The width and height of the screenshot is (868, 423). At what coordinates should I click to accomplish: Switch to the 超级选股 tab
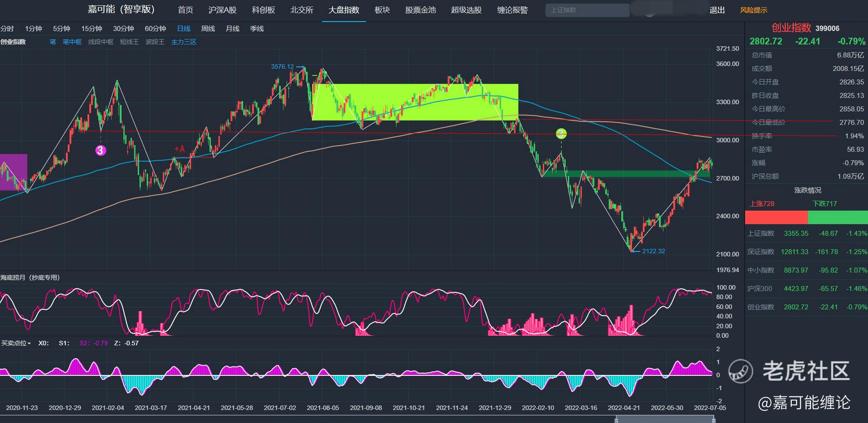click(466, 10)
